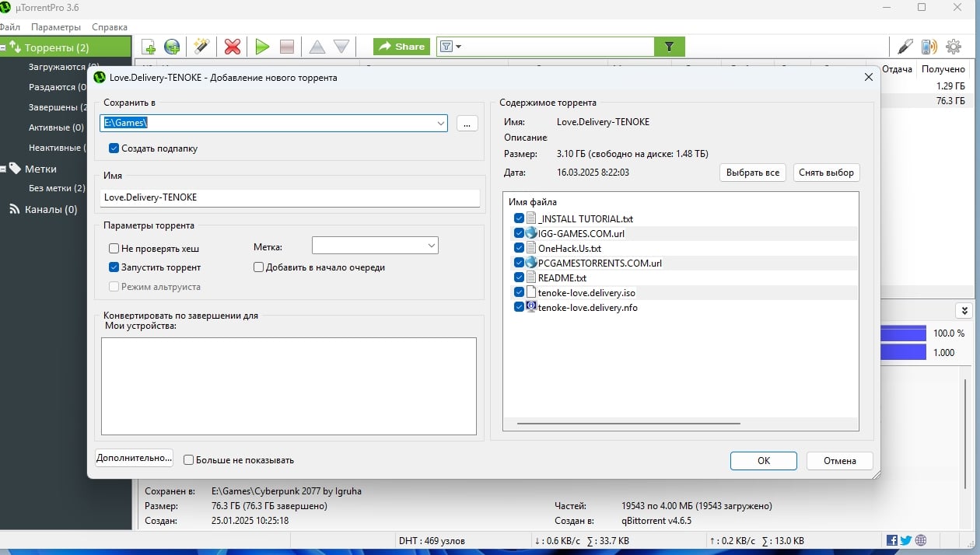The height and width of the screenshot is (555, 980).
Task: Click the DHT : 469 узлов status text
Action: [x=432, y=540]
